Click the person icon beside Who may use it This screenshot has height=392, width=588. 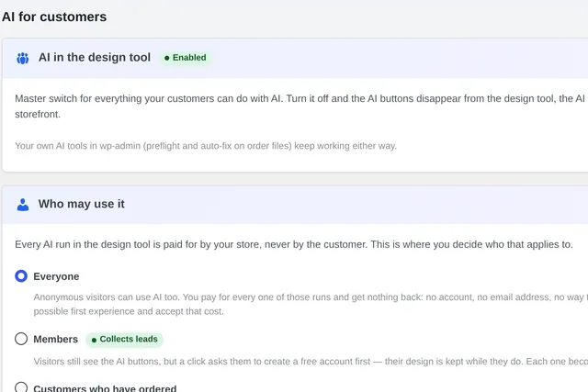tap(22, 205)
